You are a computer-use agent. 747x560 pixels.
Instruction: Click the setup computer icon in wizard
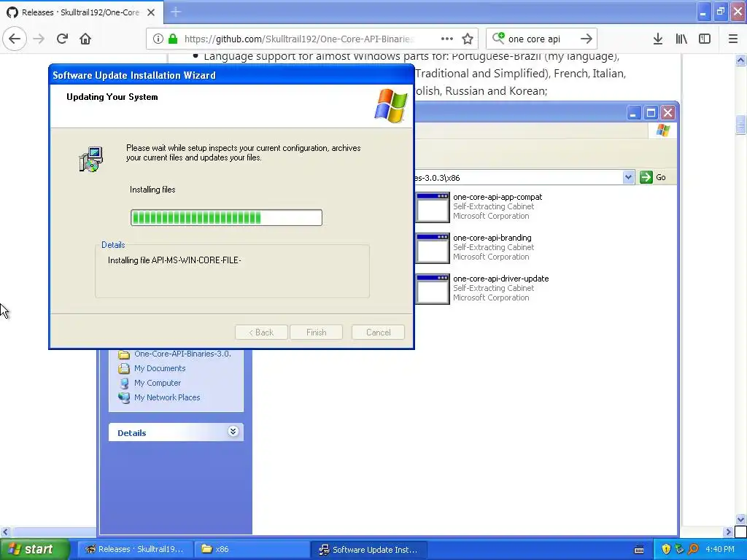click(x=90, y=159)
